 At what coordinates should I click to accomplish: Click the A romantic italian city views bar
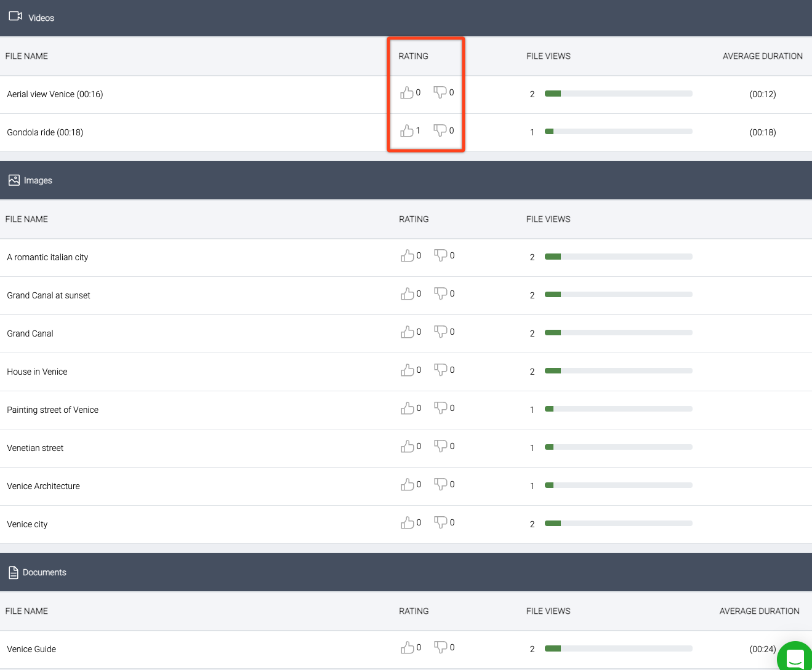point(618,257)
